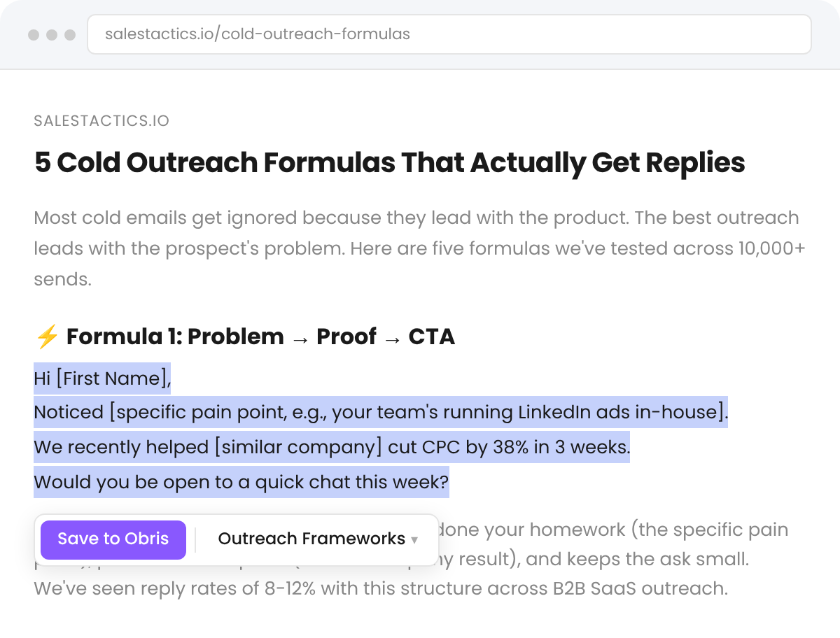Click the word CTA in Formula heading
The height and width of the screenshot is (638, 840).
click(x=431, y=337)
